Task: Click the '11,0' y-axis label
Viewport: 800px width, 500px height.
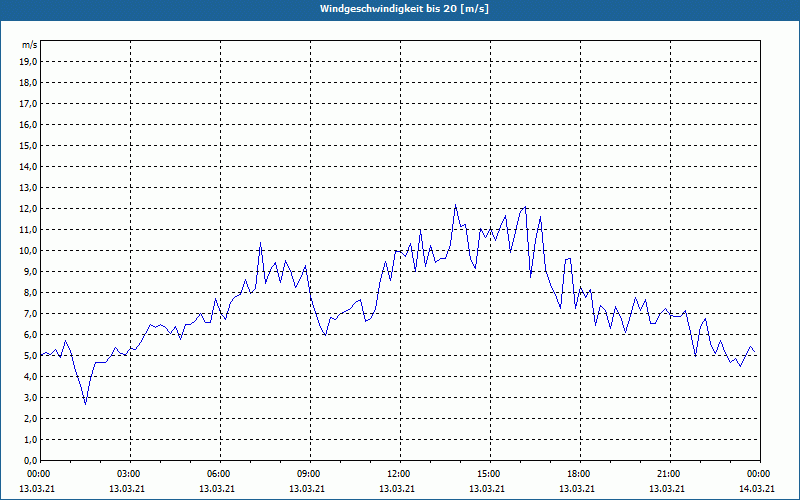Action: click(x=28, y=230)
